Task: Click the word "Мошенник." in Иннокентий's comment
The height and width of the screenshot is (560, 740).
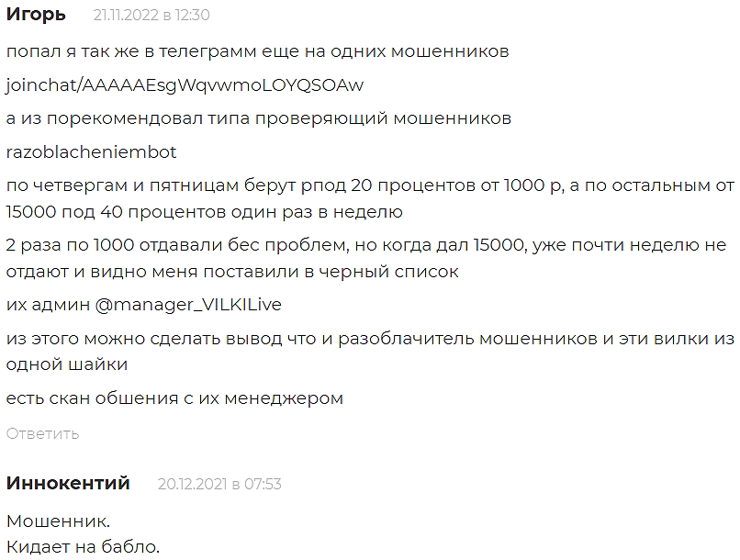Action: pos(58,522)
